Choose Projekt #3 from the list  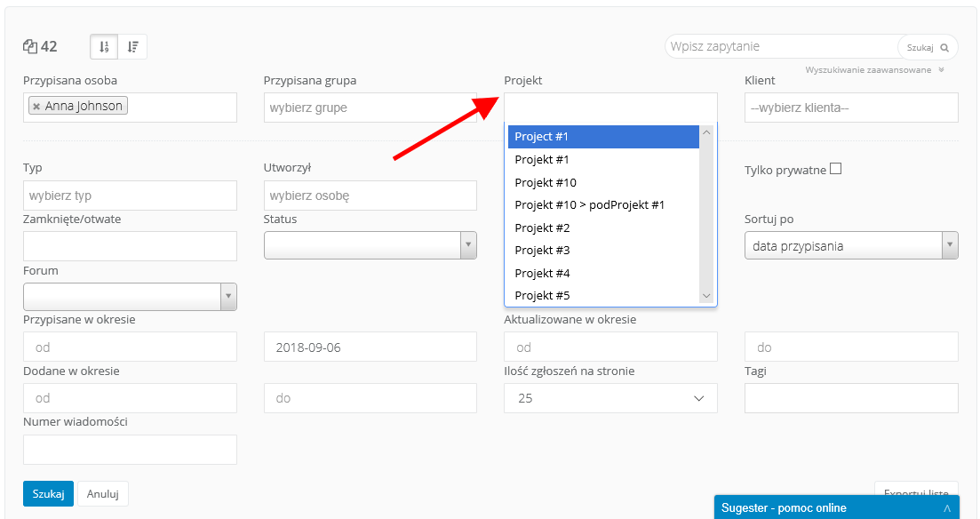point(542,250)
